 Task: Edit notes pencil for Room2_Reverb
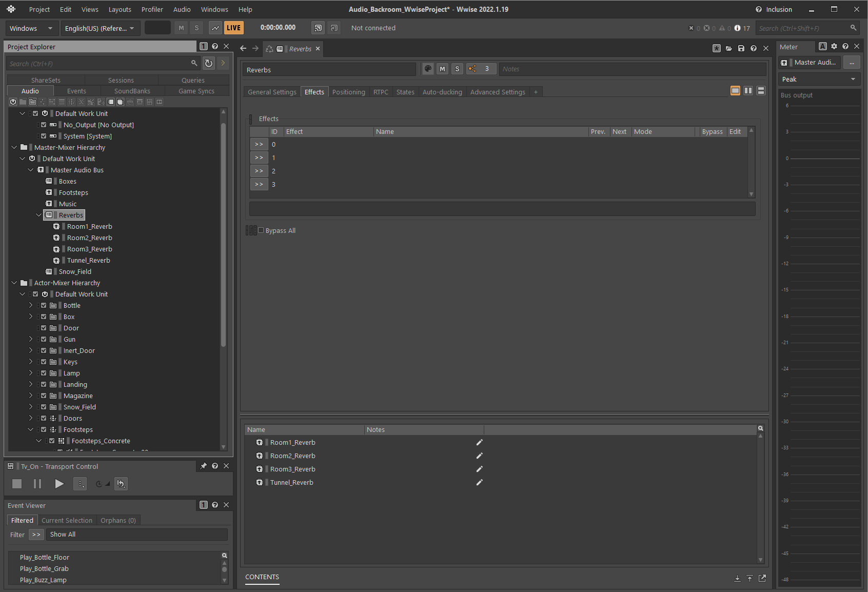point(479,456)
